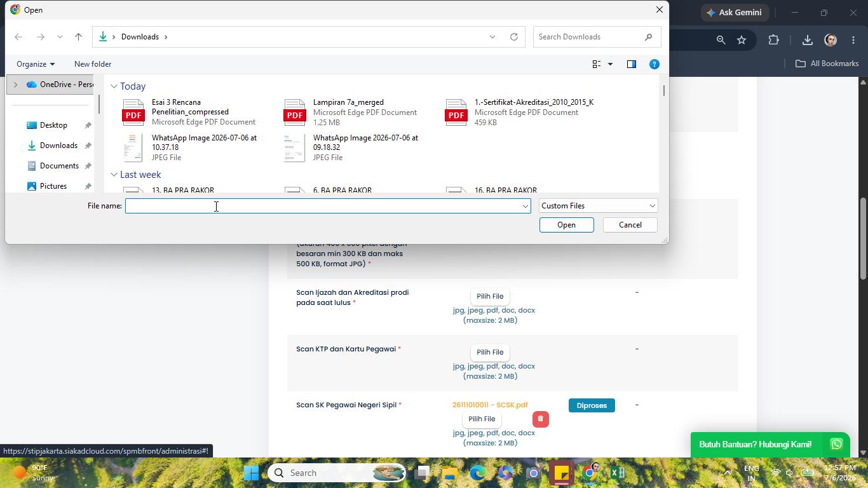Collapse the Last week group
This screenshot has width=868, height=488.
pyautogui.click(x=114, y=175)
